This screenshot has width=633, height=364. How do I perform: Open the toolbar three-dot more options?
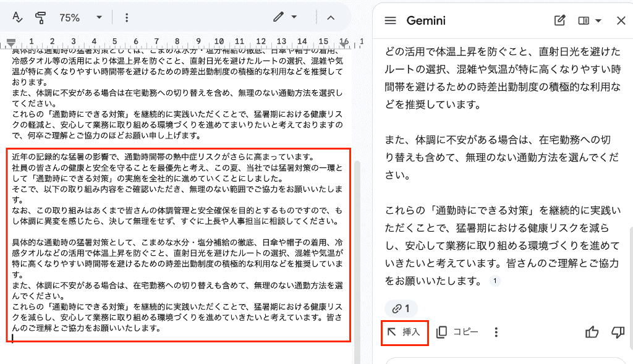pyautogui.click(x=127, y=18)
